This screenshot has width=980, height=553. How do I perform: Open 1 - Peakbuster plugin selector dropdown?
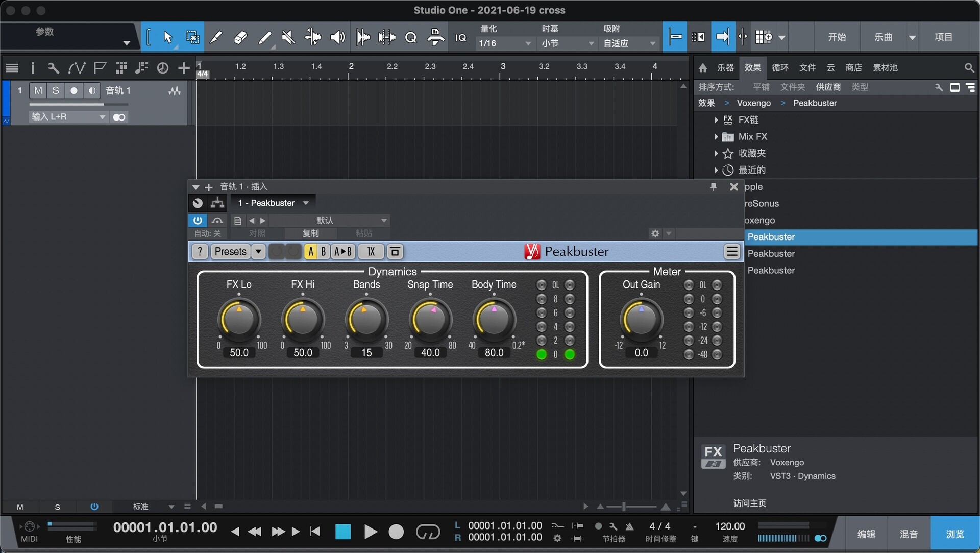pyautogui.click(x=273, y=203)
